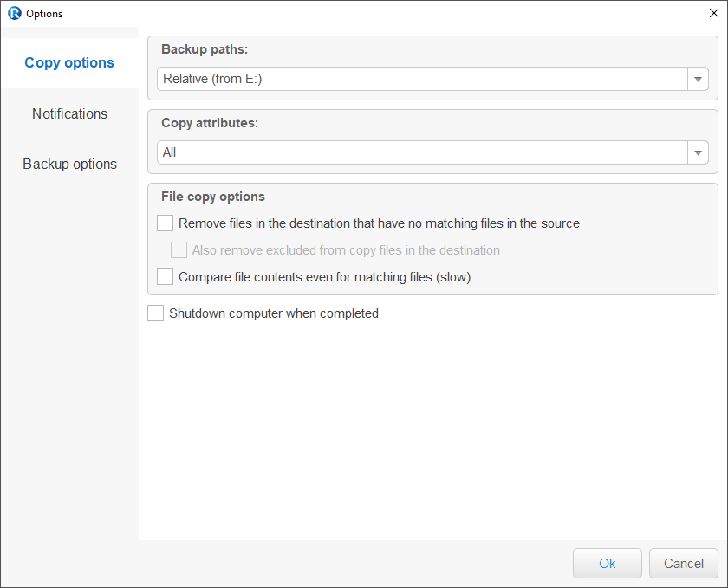The height and width of the screenshot is (588, 728).
Task: Click the 'Shutdown computer when completed' label text
Action: point(274,313)
